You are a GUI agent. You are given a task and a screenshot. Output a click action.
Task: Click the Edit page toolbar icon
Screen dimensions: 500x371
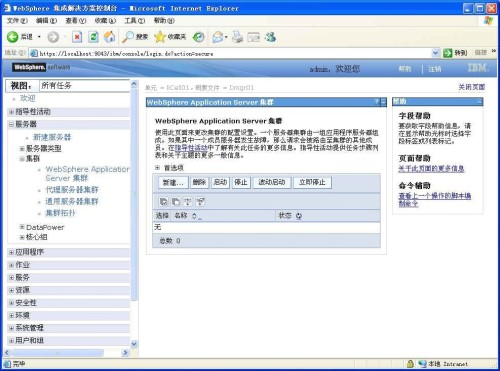(254, 37)
